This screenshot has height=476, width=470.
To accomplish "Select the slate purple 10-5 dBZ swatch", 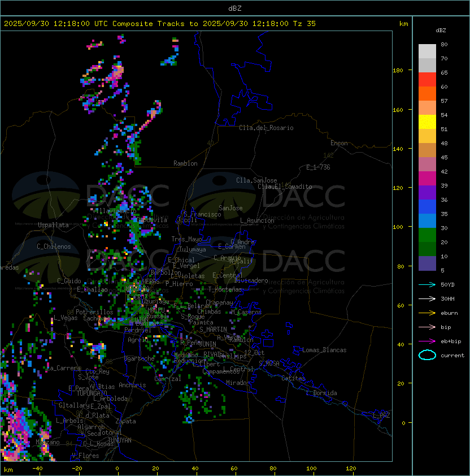I will pos(427,263).
